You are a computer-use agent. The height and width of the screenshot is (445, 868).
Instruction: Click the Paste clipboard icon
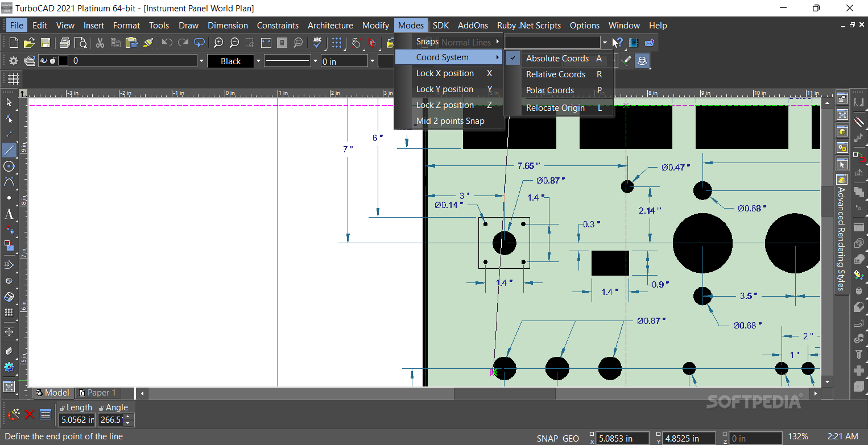click(132, 43)
